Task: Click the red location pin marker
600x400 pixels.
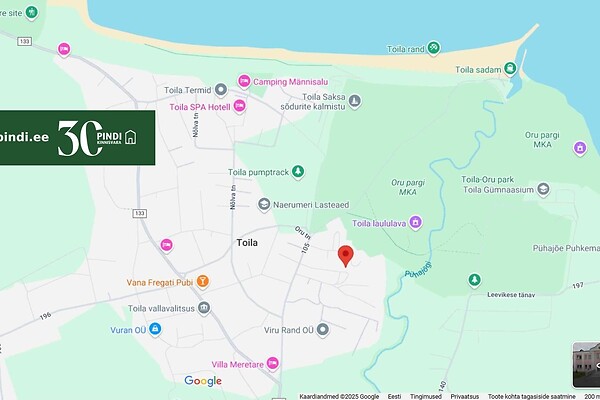Action: (346, 256)
